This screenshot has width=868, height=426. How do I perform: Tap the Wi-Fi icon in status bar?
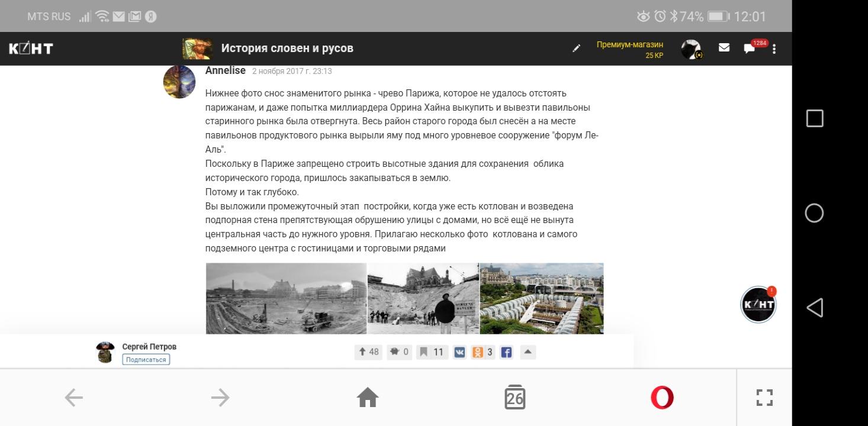tap(102, 17)
